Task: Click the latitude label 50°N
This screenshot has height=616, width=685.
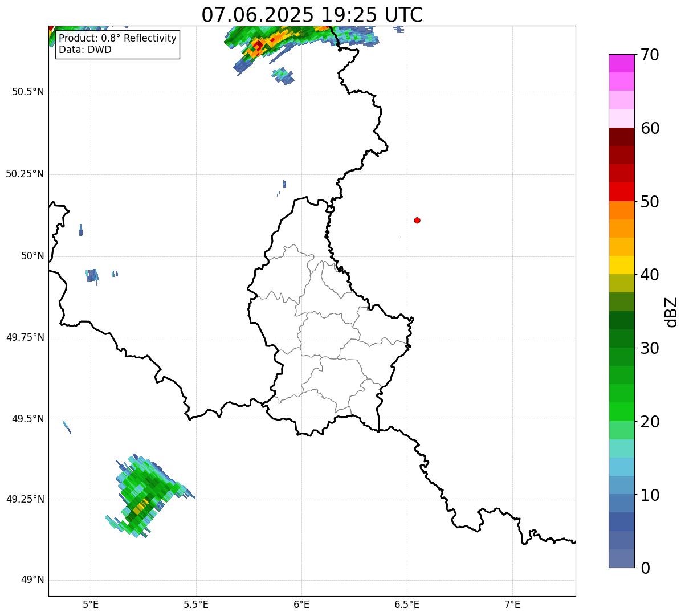Action: [33, 256]
